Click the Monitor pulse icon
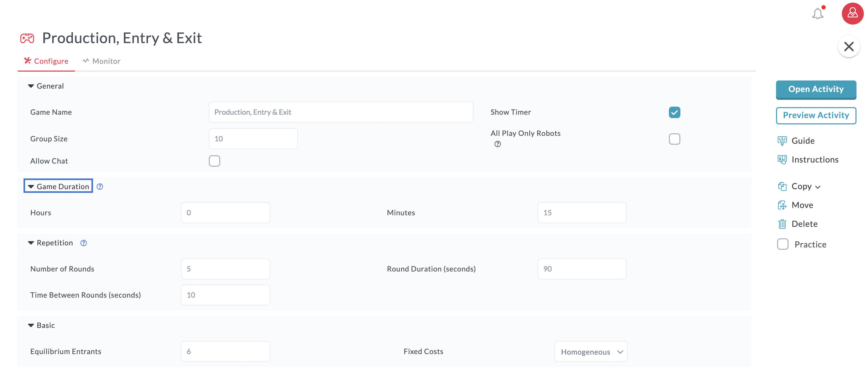868x370 pixels. [x=86, y=61]
